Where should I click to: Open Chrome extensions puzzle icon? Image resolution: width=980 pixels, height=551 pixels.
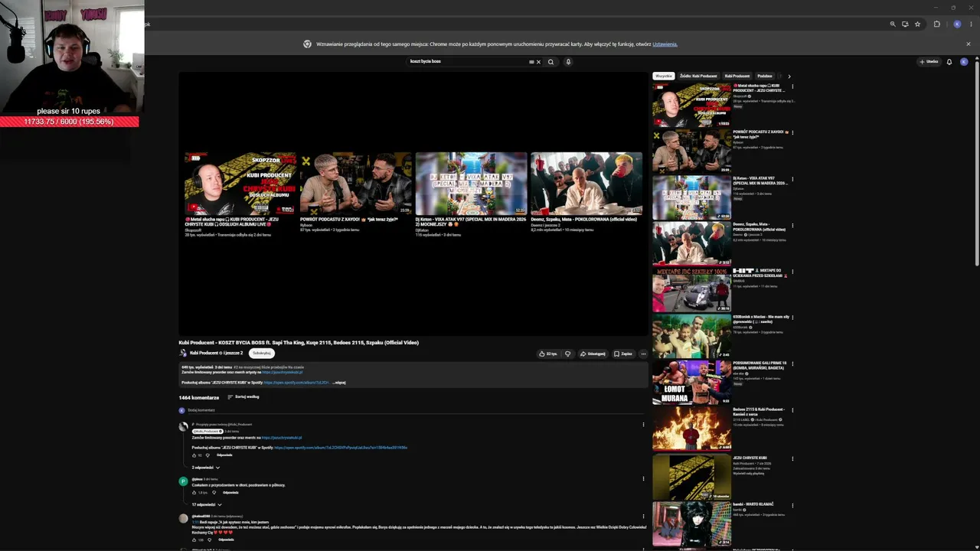coord(936,24)
